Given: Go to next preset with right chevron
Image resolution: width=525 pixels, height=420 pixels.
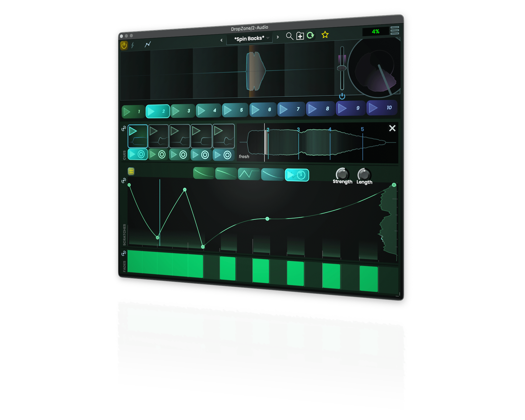Looking at the screenshot, I should coord(278,37).
